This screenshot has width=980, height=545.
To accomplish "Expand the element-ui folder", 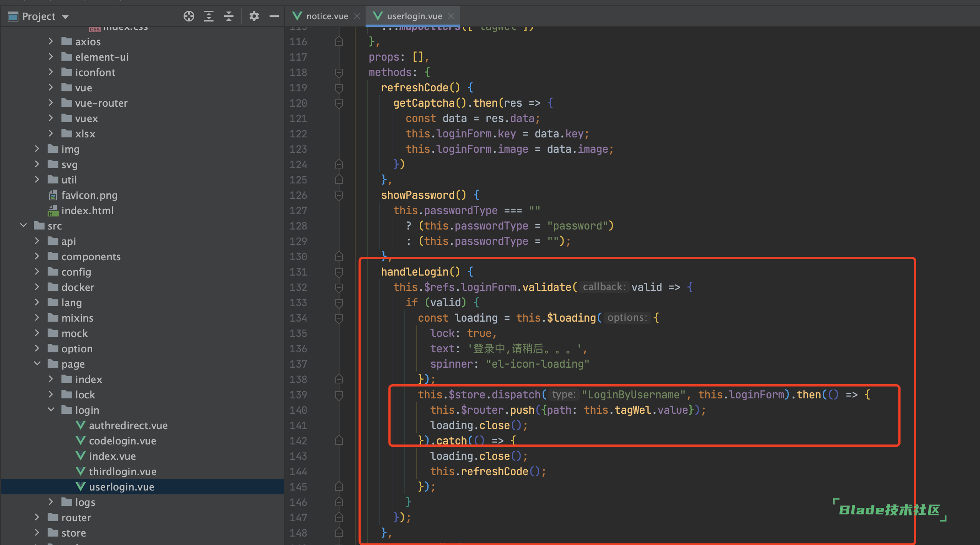I will pyautogui.click(x=50, y=57).
